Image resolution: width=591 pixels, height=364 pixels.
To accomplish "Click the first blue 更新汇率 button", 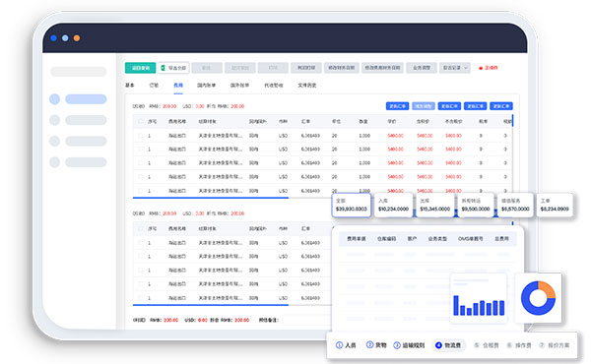I will 397,106.
